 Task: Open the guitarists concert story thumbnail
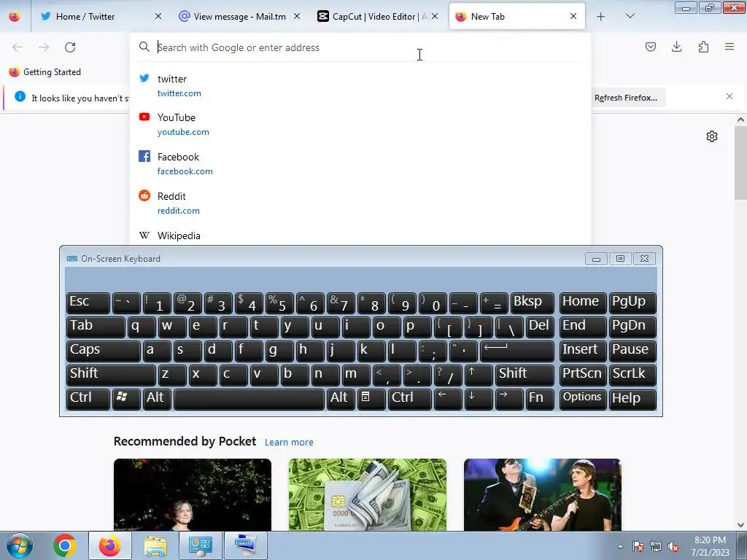click(x=542, y=494)
